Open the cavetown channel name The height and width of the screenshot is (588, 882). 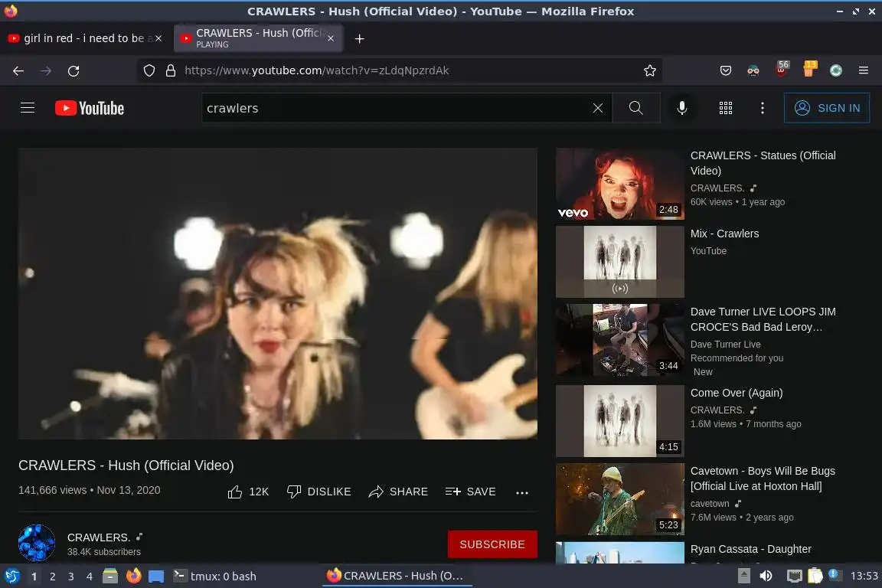(710, 504)
